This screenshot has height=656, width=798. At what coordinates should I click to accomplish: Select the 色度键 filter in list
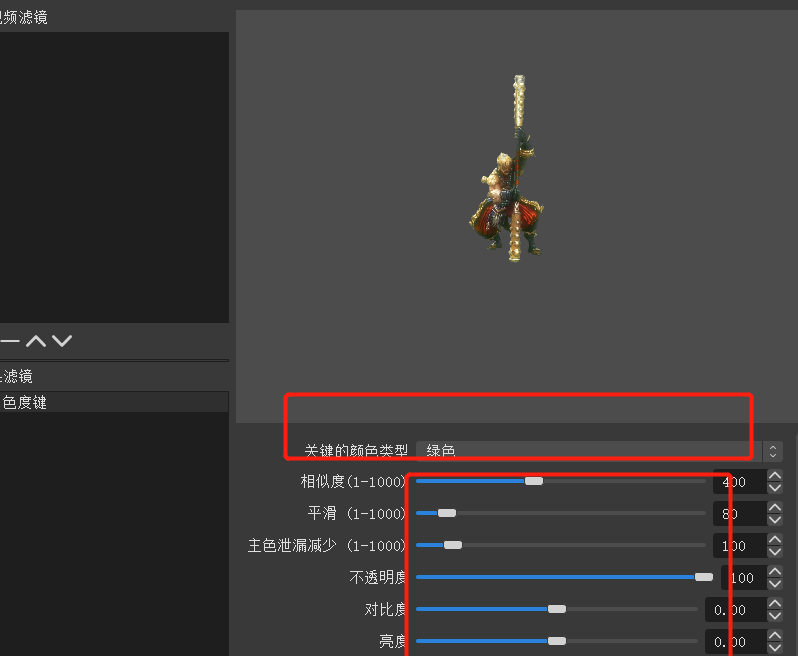click(x=114, y=402)
